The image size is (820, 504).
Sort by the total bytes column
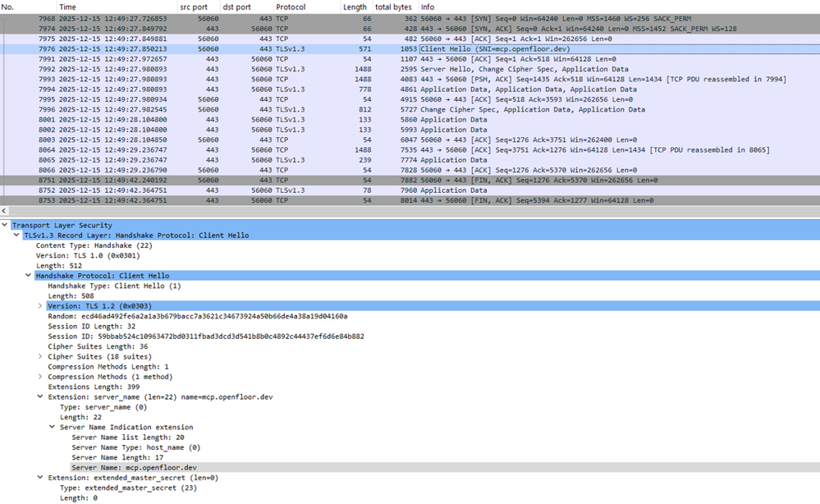[393, 7]
